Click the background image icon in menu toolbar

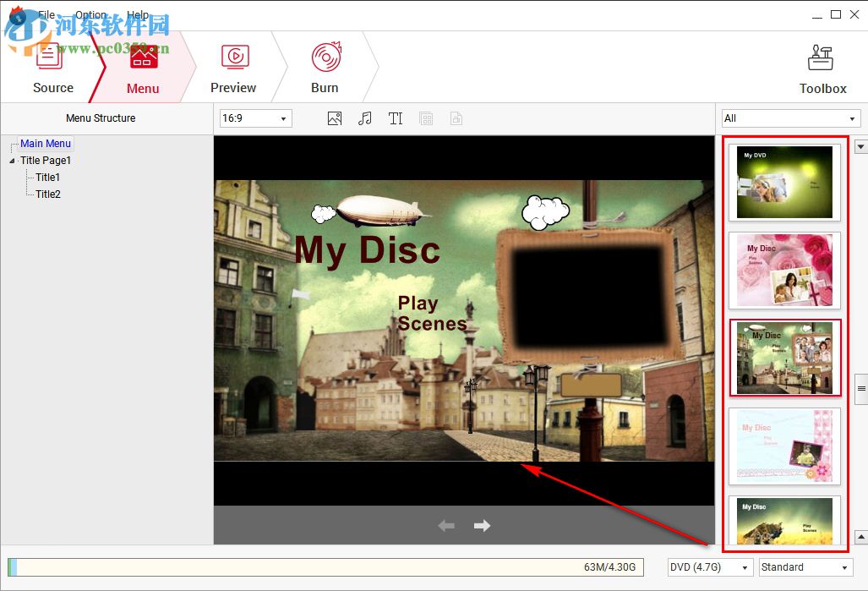click(x=334, y=118)
